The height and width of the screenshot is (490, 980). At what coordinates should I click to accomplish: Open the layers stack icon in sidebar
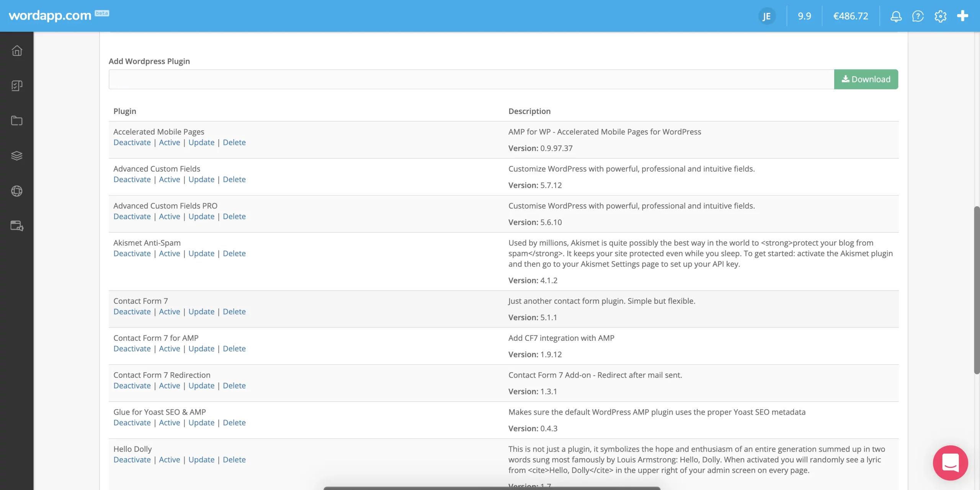coord(17,156)
